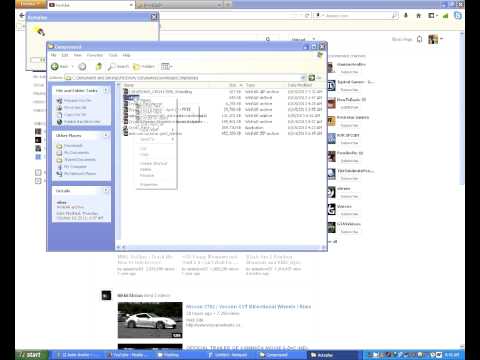Click the Explorer horizontal scrollbar
480x360 pixels.
[x=221, y=247]
